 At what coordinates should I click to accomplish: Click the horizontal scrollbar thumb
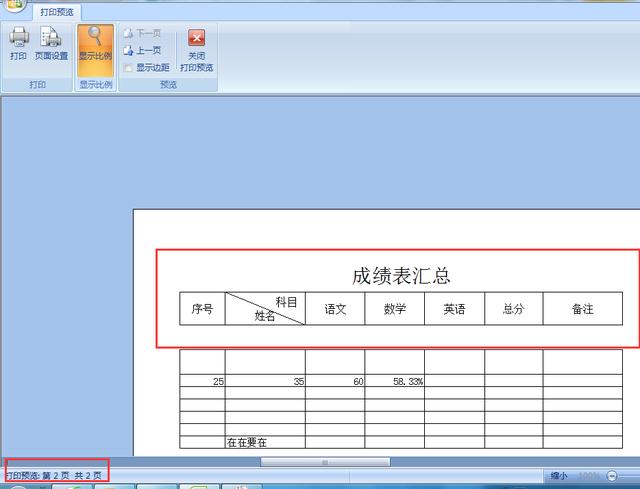pyautogui.click(x=325, y=462)
